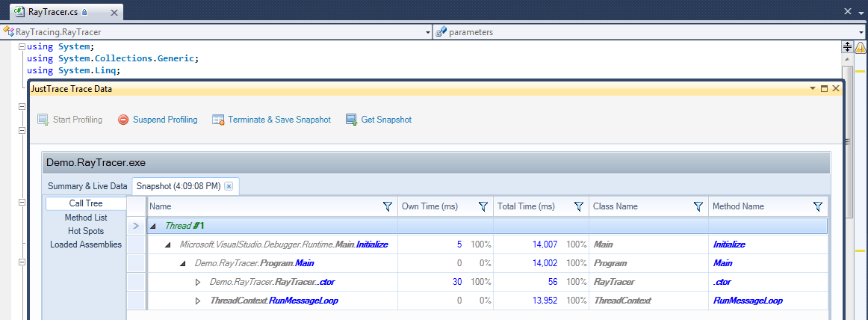Click the editor split-view handle icon
The height and width of the screenshot is (320, 868).
coord(847,48)
